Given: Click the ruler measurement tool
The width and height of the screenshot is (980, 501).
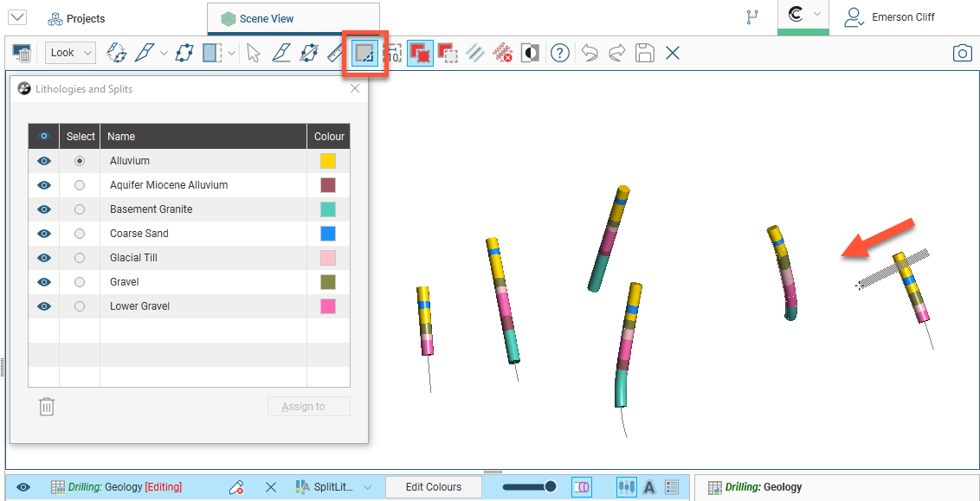Looking at the screenshot, I should (x=335, y=54).
